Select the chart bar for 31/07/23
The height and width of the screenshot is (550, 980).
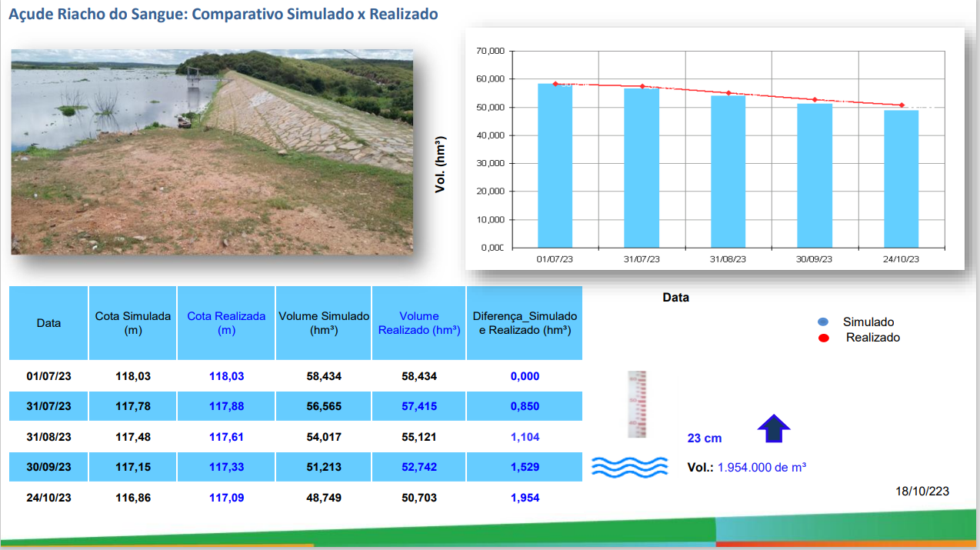(642, 168)
